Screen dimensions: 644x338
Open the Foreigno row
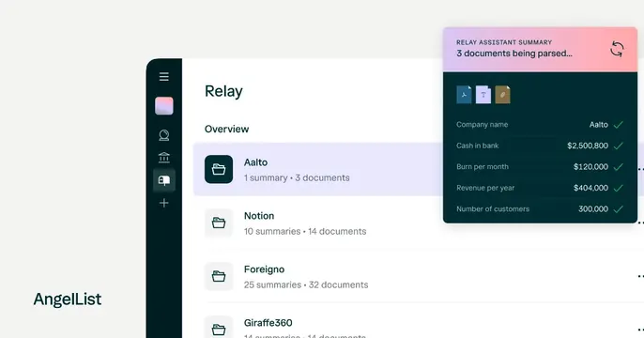pos(419,276)
